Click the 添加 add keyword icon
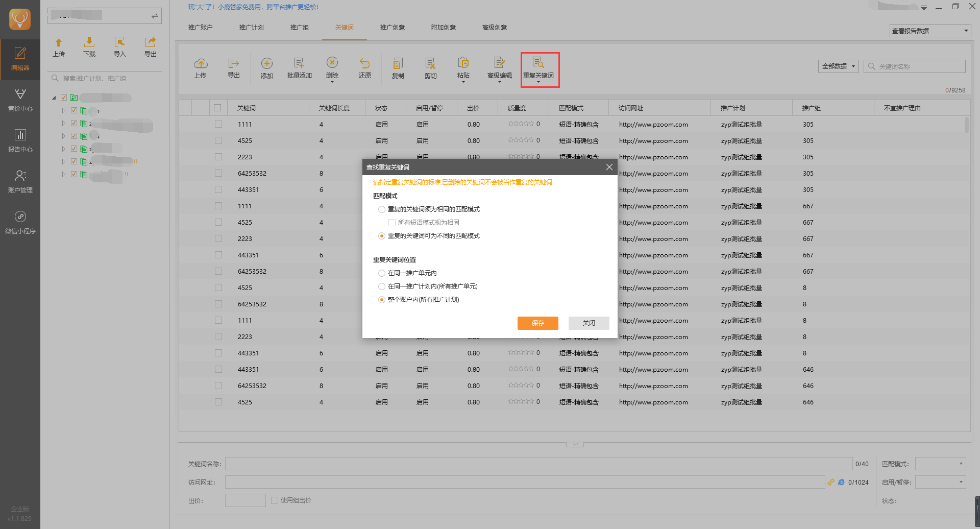The image size is (980, 529). (266, 68)
